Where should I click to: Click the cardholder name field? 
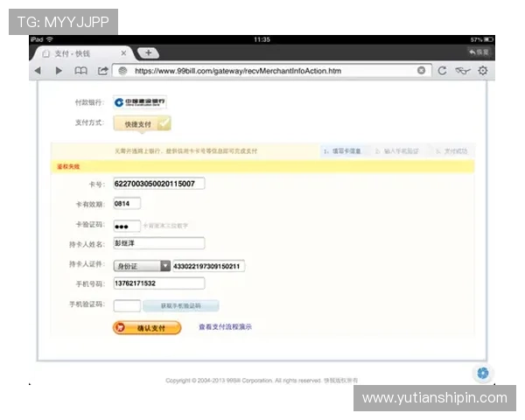pos(159,243)
